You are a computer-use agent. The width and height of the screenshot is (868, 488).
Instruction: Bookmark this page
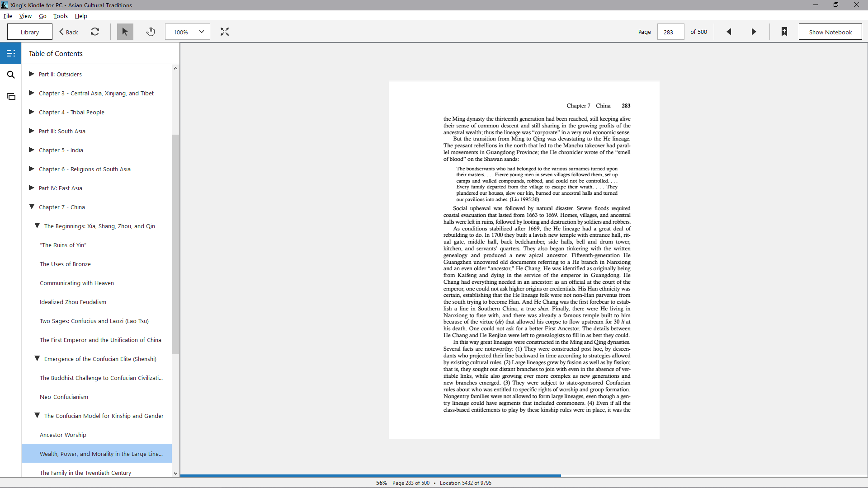(784, 32)
